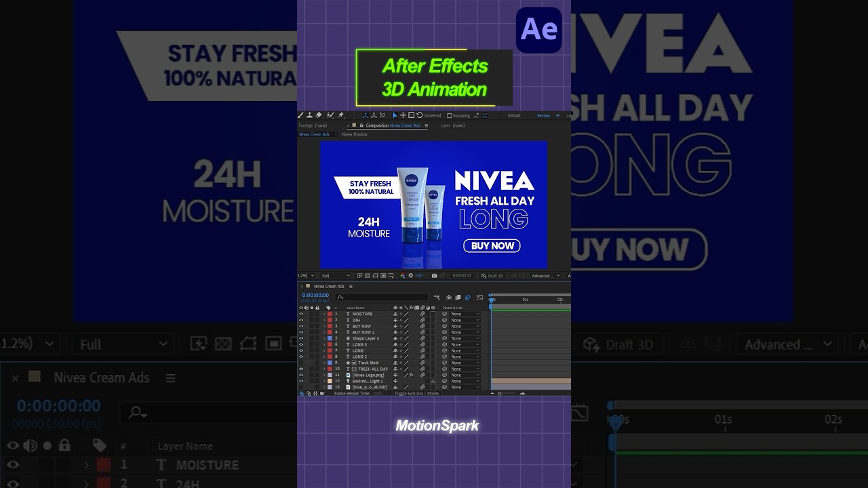Select the LONG 2 layer name
Screen dimensions: 868x488
tap(359, 357)
